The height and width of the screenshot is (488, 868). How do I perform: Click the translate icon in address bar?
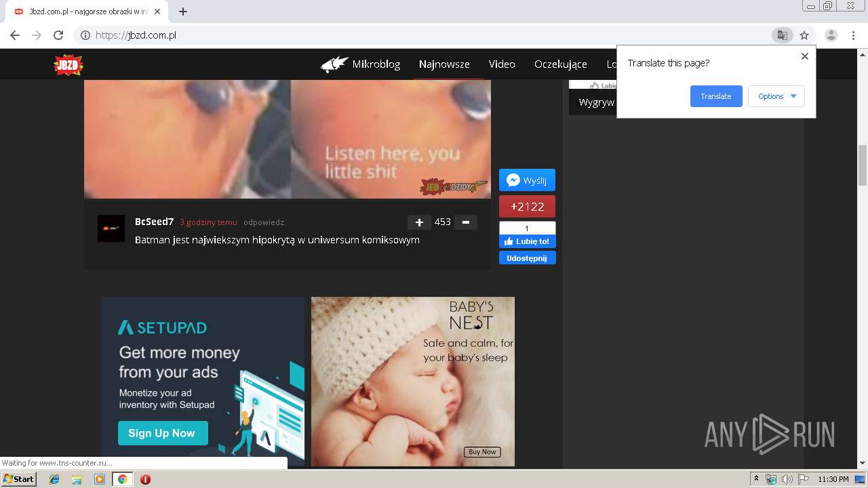pos(782,35)
